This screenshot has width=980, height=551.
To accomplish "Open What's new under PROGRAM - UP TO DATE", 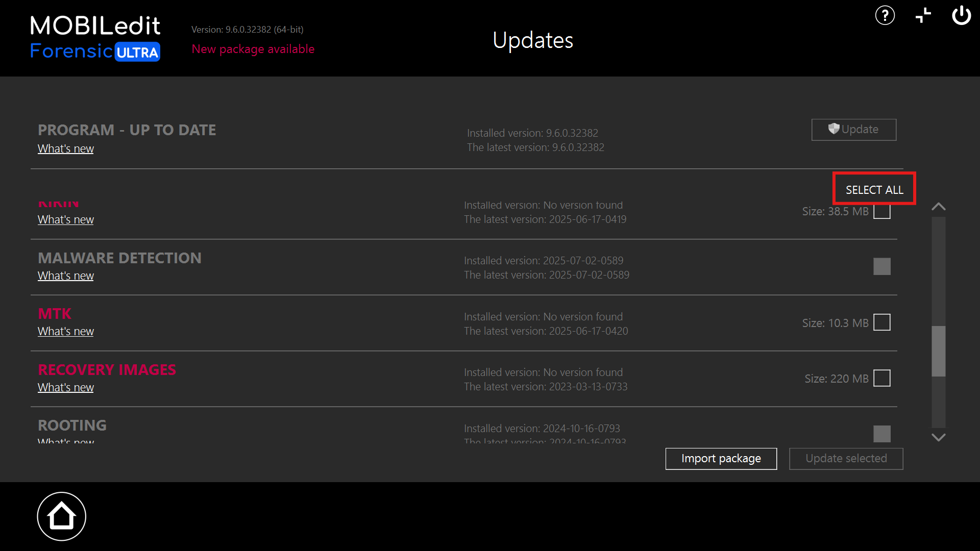I will pos(65,148).
